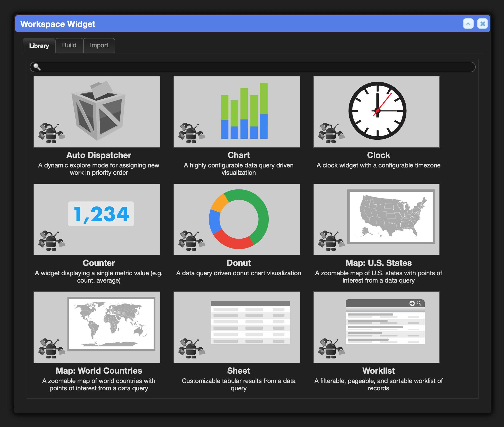Click robot mascot icon on Donut card
Screen dimensions: 504x427
coord(192,241)
